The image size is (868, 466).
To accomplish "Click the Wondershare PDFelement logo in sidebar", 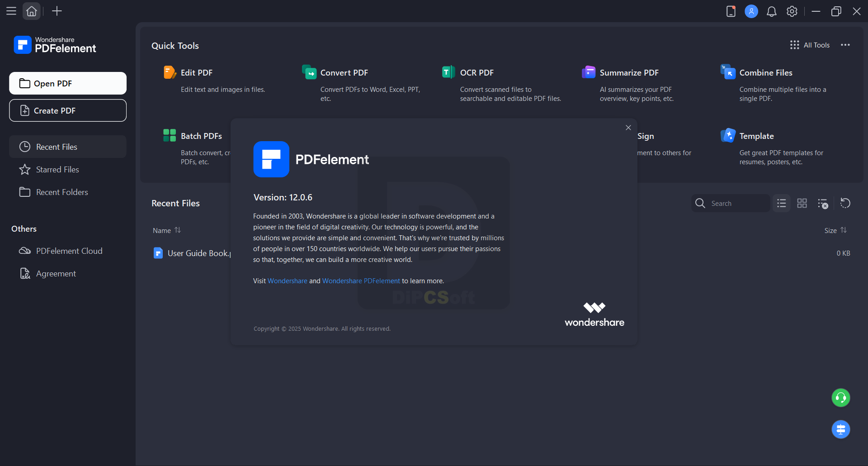I will (x=55, y=45).
